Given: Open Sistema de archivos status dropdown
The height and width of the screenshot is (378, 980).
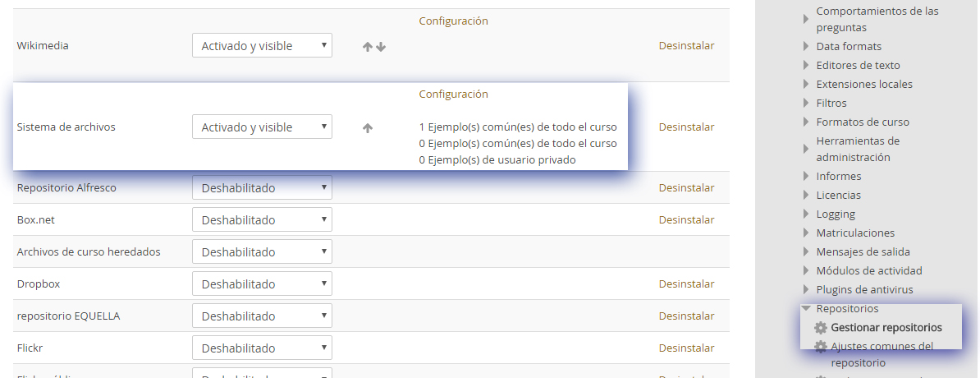Looking at the screenshot, I should tap(262, 127).
